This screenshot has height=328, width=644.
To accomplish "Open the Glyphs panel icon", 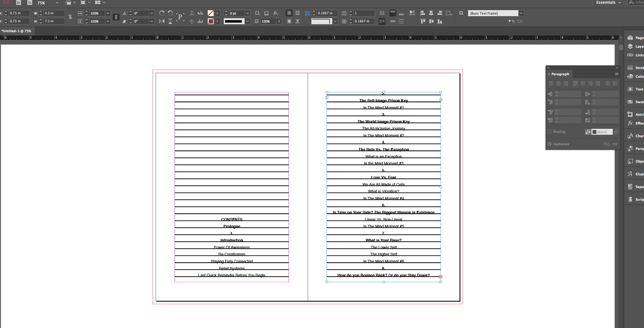I will (635, 174).
